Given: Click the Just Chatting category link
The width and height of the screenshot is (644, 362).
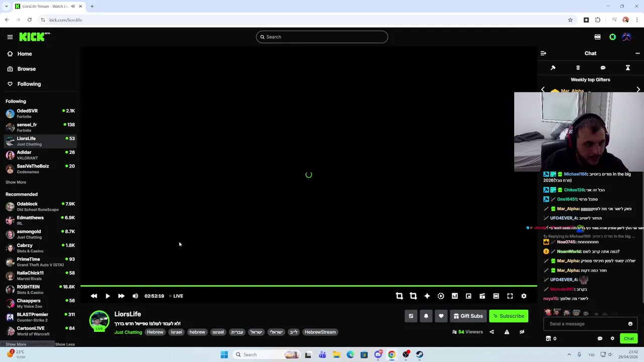Looking at the screenshot, I should [128, 332].
